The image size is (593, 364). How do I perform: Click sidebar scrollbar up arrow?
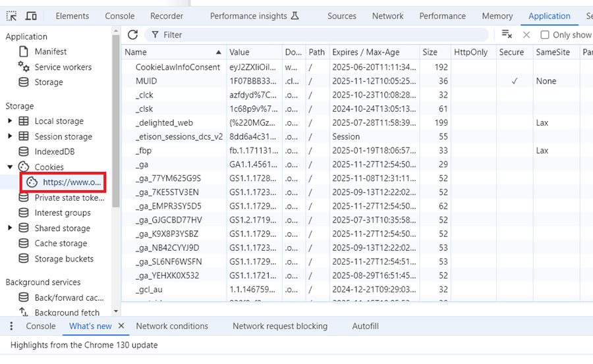click(116, 31)
